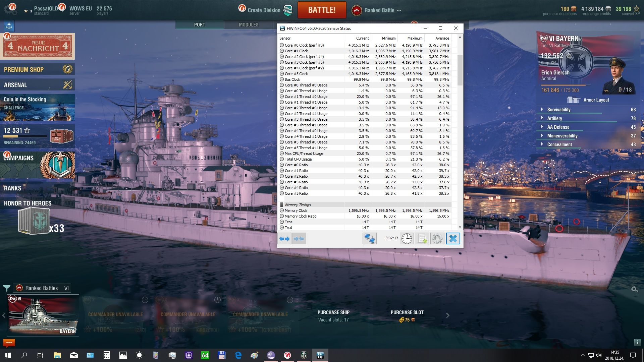Image resolution: width=644 pixels, height=362 pixels.
Task: Open the orange chat bubble button
Action: (x=9, y=343)
